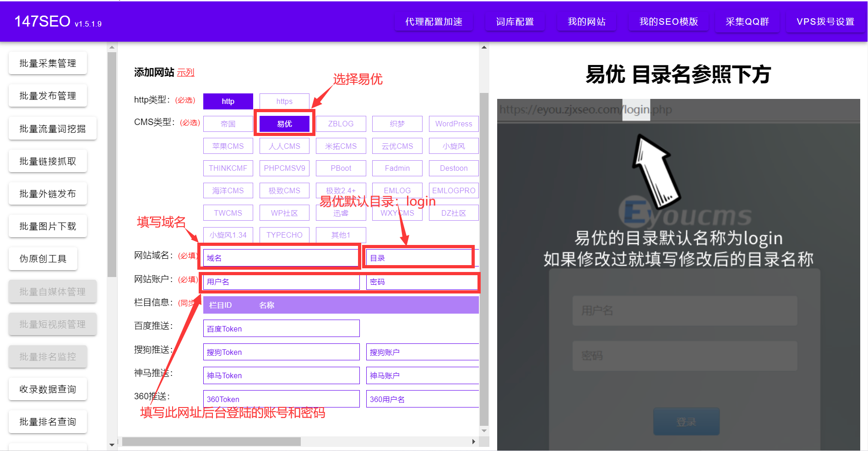Select the PHPCMSV9 option

284,168
